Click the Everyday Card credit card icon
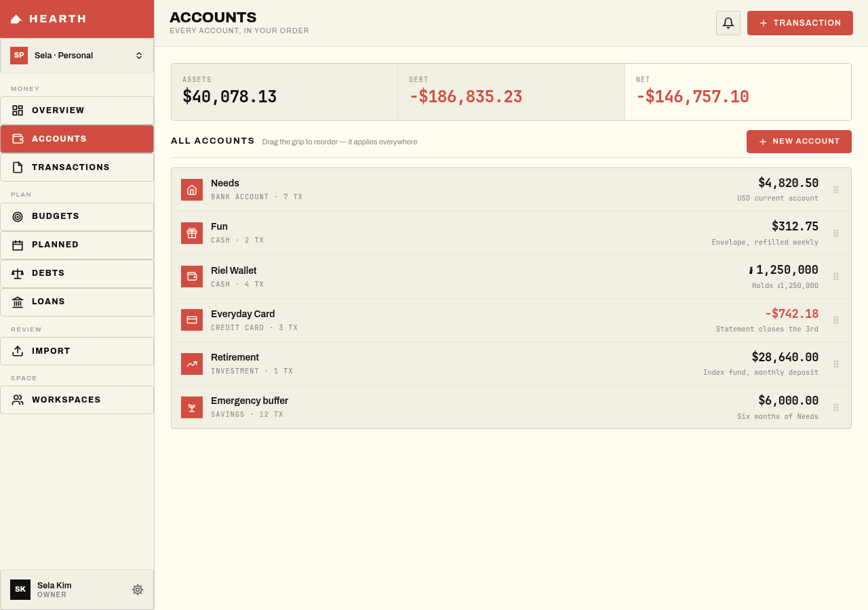Viewport: 868px width, 610px height. 192,320
